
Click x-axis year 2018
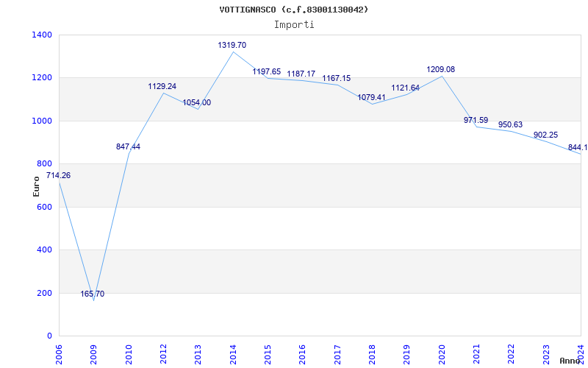372,354
